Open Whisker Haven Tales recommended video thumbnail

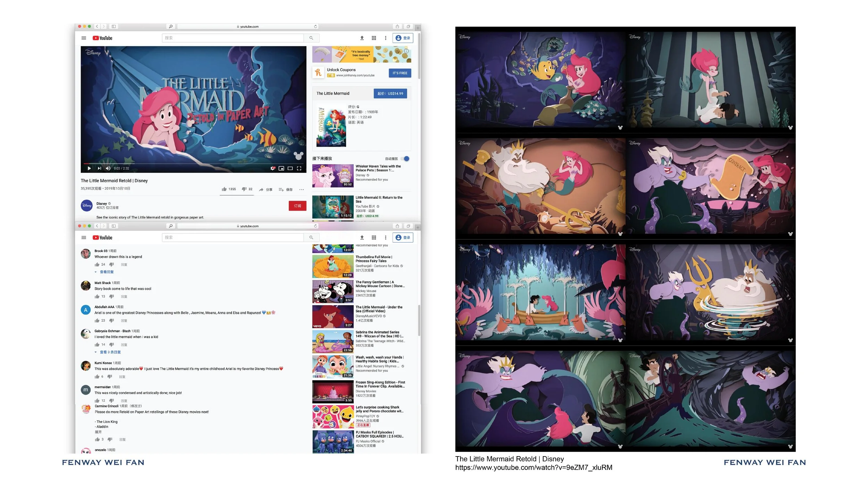pyautogui.click(x=333, y=176)
